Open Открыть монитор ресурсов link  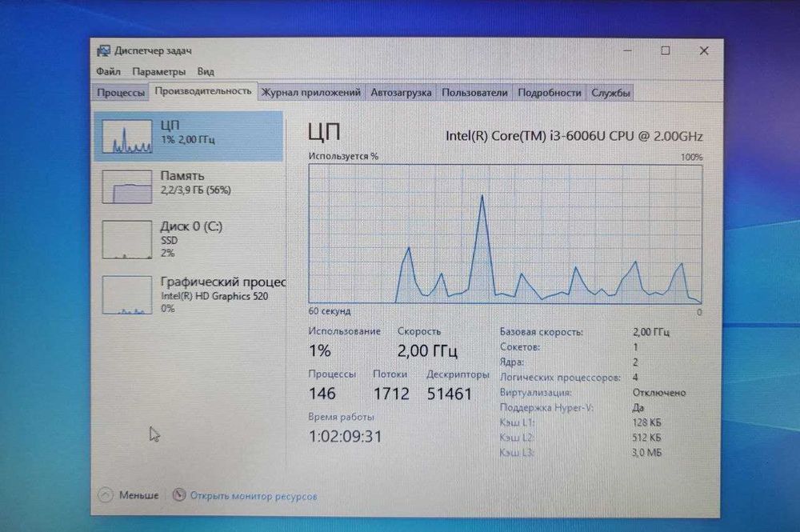tap(254, 496)
